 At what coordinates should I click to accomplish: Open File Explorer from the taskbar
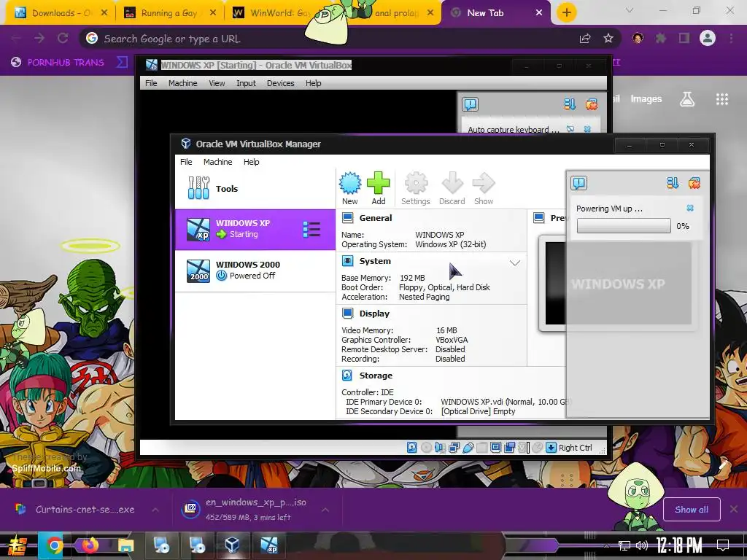point(125,545)
